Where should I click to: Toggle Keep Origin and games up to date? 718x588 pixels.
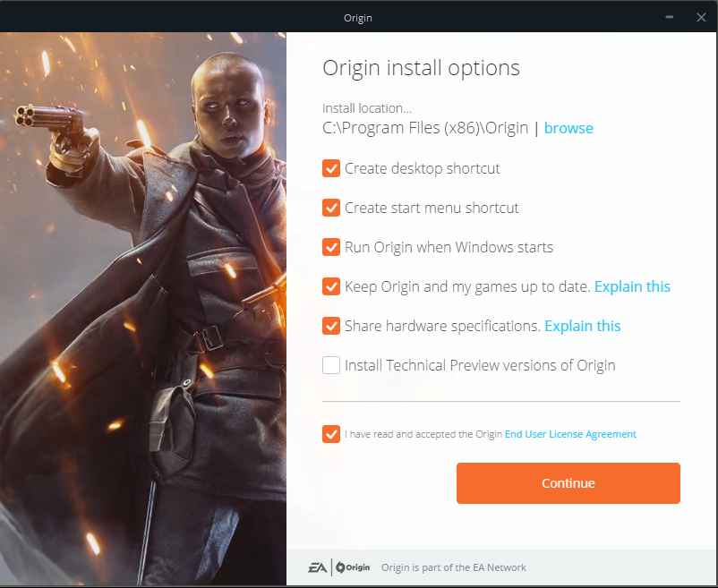tap(331, 286)
